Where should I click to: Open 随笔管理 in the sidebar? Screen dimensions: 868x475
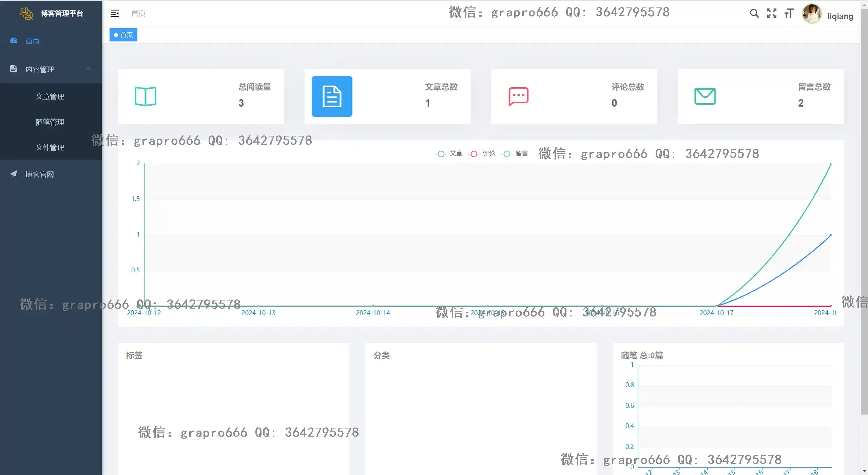coord(50,122)
